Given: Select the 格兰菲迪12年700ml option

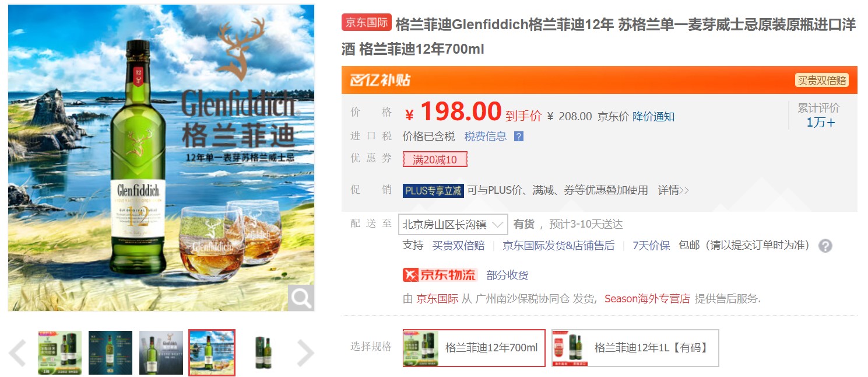Looking at the screenshot, I should coord(474,348).
